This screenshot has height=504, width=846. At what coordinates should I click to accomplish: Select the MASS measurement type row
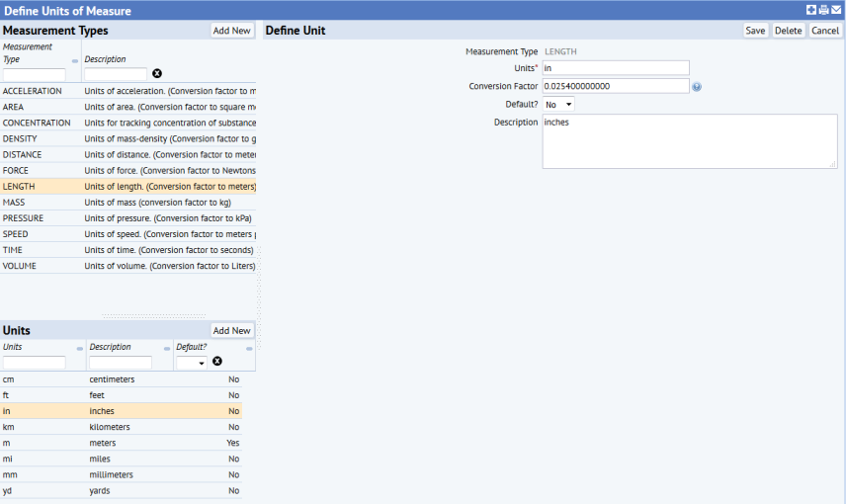[127, 203]
